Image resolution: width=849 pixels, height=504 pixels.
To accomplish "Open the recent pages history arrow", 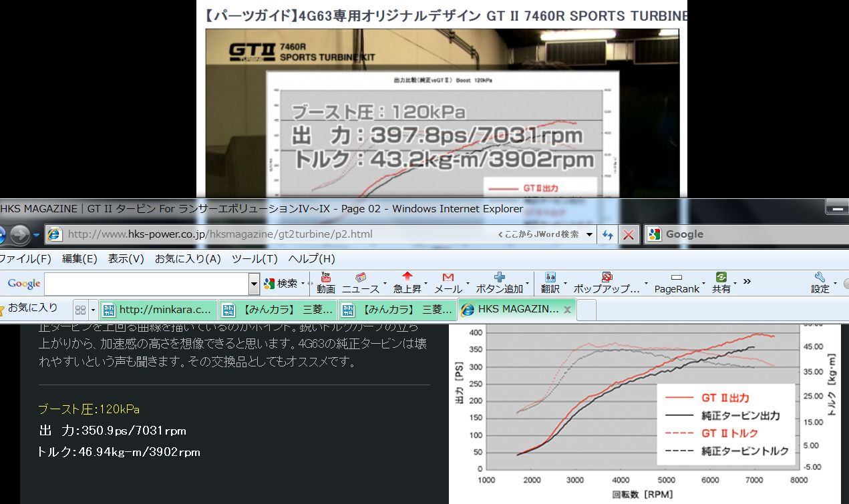I will tap(36, 235).
